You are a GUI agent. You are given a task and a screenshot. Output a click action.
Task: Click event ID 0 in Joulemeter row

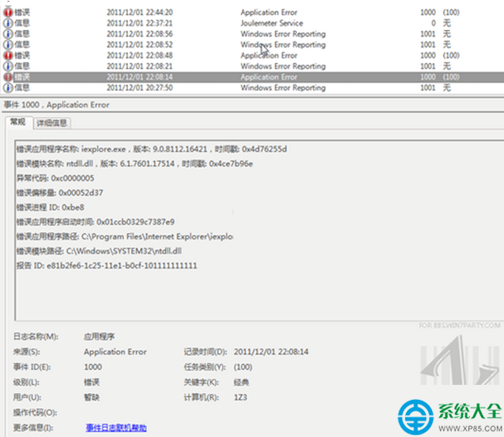click(x=433, y=23)
